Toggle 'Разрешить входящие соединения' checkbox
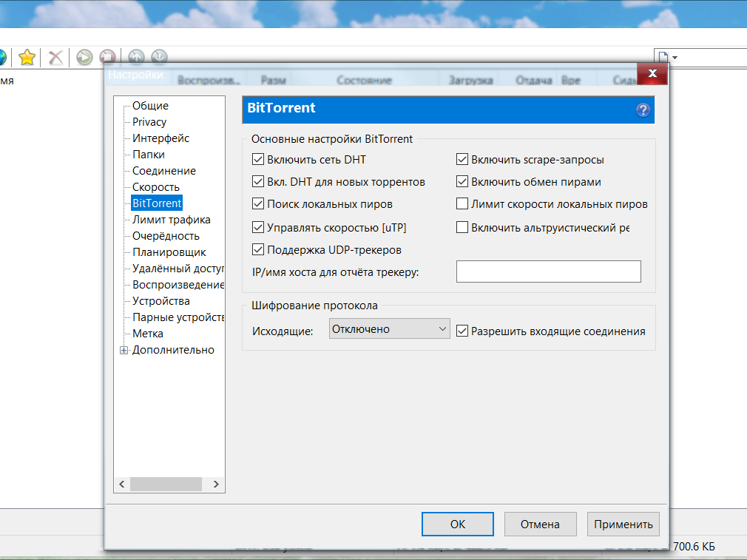Screen dimensions: 747x560 [462, 331]
